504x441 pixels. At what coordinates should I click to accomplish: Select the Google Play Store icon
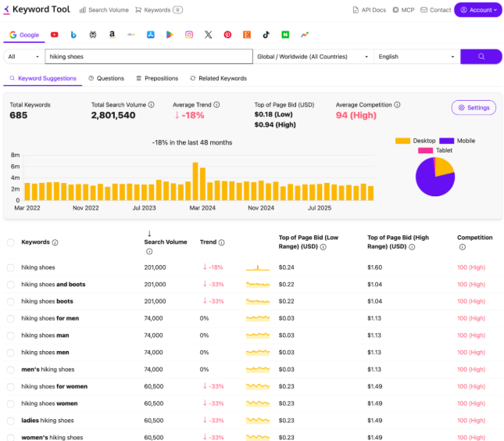[x=170, y=34]
